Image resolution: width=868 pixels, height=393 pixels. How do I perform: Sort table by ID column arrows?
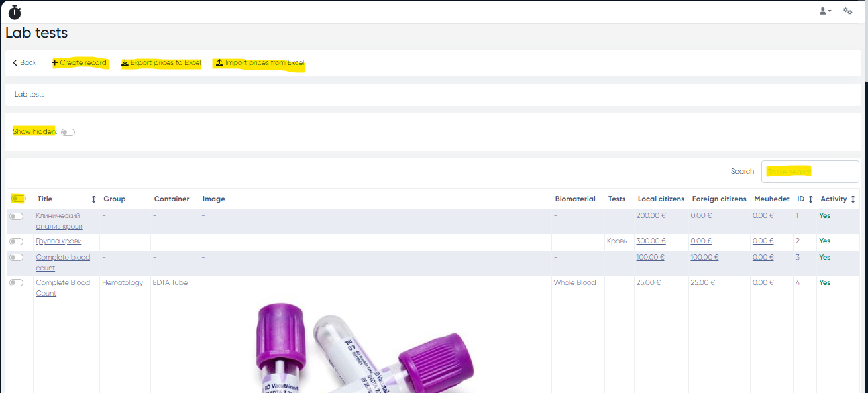pyautogui.click(x=810, y=199)
